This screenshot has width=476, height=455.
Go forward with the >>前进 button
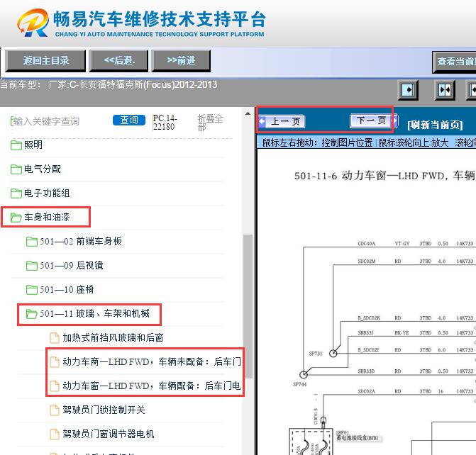(x=181, y=61)
